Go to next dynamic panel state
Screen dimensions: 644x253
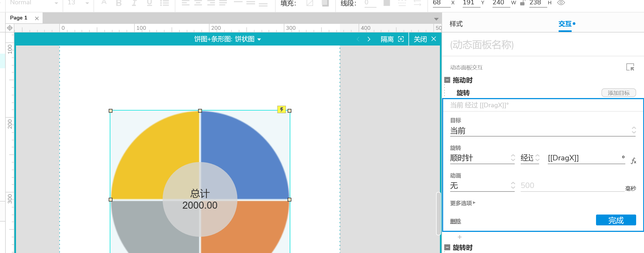(369, 39)
